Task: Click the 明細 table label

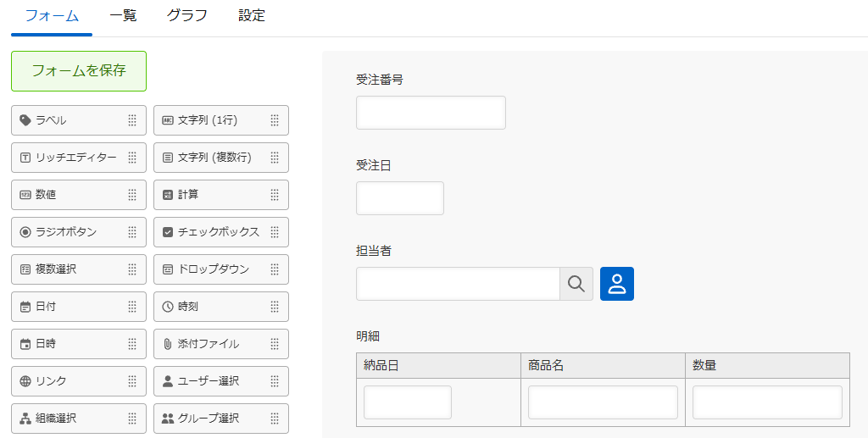Action: pos(368,336)
